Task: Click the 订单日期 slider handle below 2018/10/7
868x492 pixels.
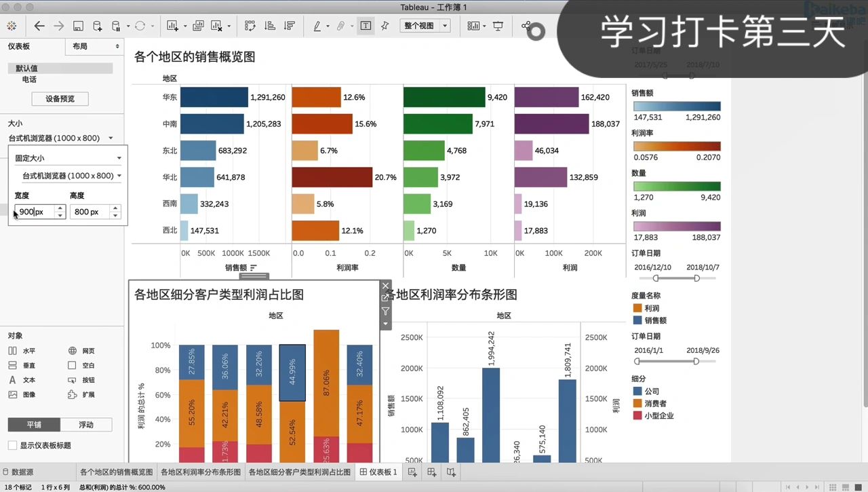Action: pyautogui.click(x=696, y=278)
